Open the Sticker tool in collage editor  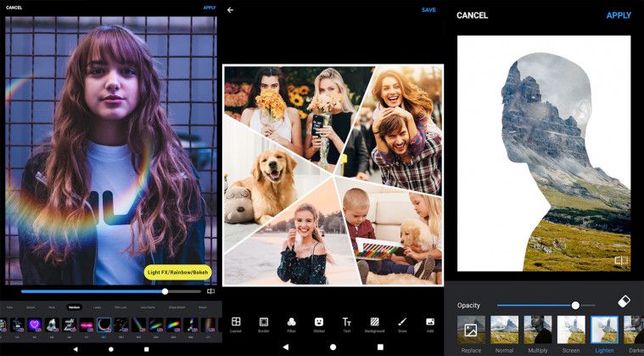pos(319,325)
